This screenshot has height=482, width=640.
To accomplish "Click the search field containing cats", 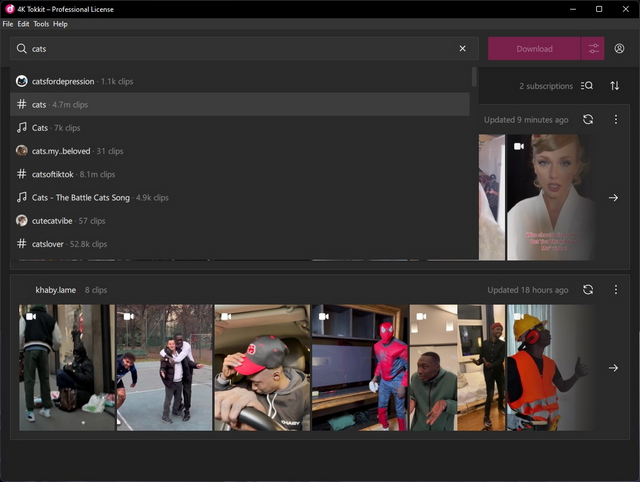I will click(244, 49).
